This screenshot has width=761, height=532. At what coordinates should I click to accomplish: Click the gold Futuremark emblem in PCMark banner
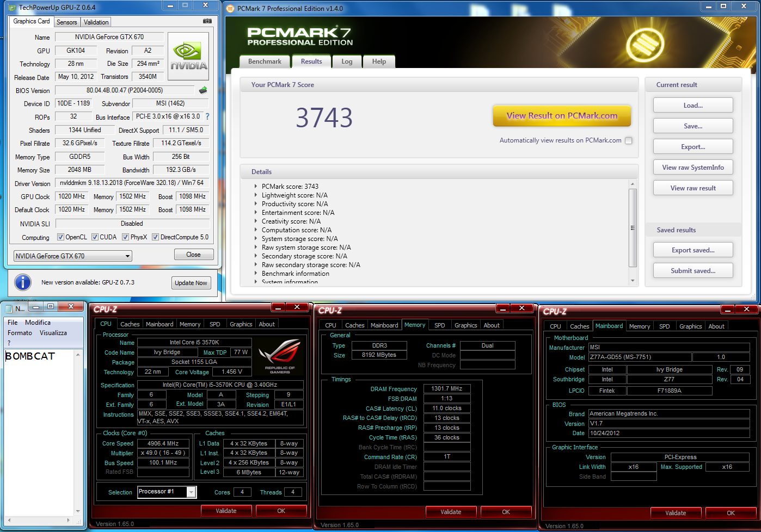point(646,45)
